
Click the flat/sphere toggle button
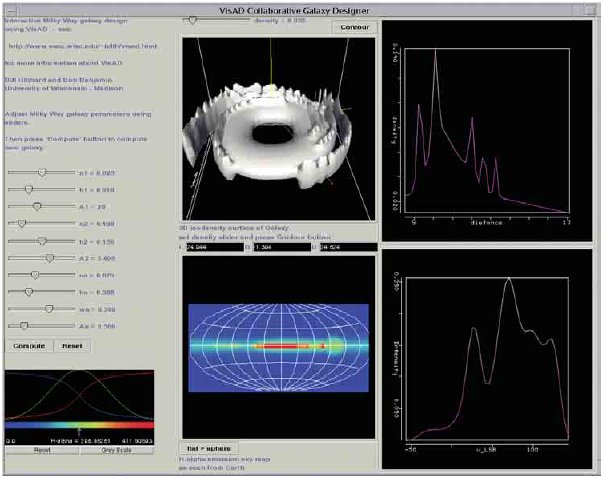209,449
